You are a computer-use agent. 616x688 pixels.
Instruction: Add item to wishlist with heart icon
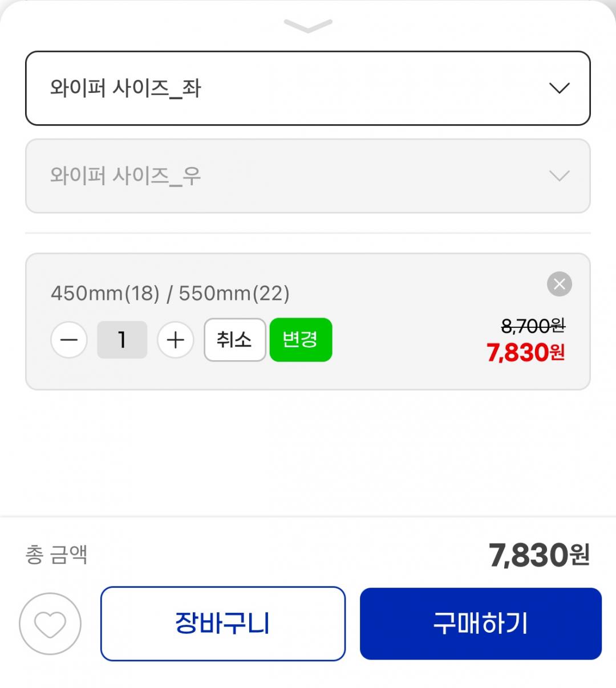pos(50,624)
